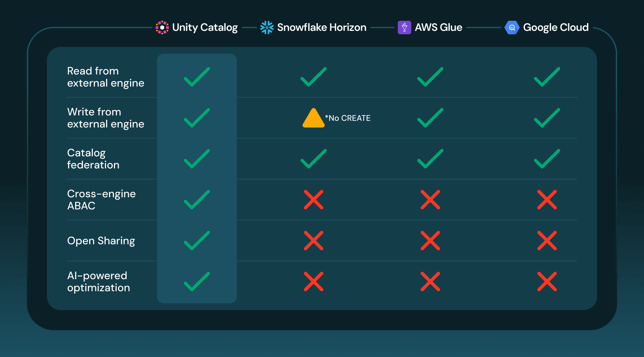Click the Snowflake Horizon snowflake logo
This screenshot has height=357, width=644.
tap(267, 28)
